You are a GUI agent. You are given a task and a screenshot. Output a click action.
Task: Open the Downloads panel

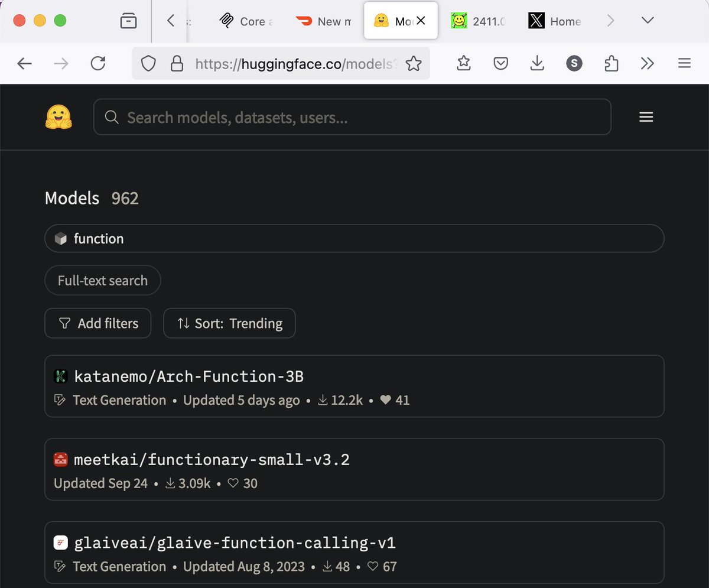point(537,63)
